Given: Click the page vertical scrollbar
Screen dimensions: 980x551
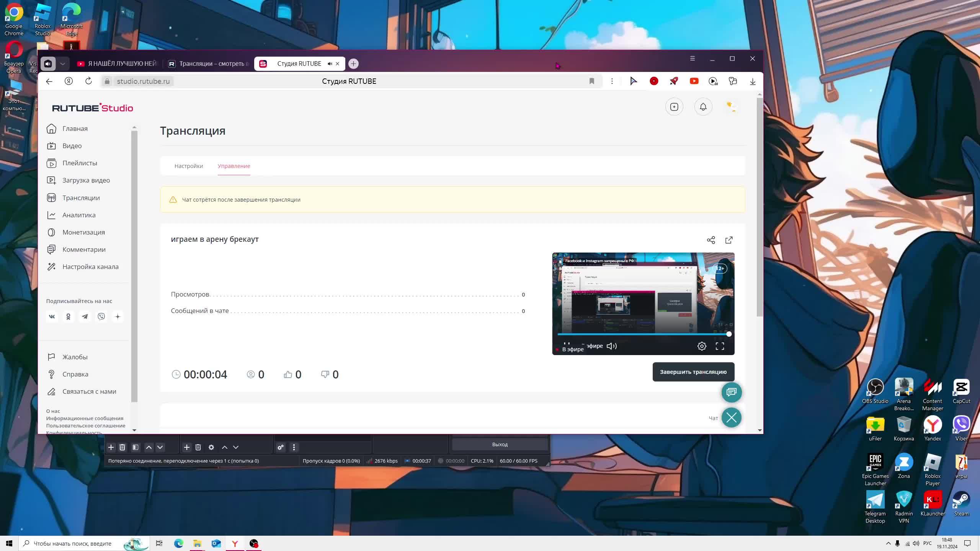Looking at the screenshot, I should [759, 207].
